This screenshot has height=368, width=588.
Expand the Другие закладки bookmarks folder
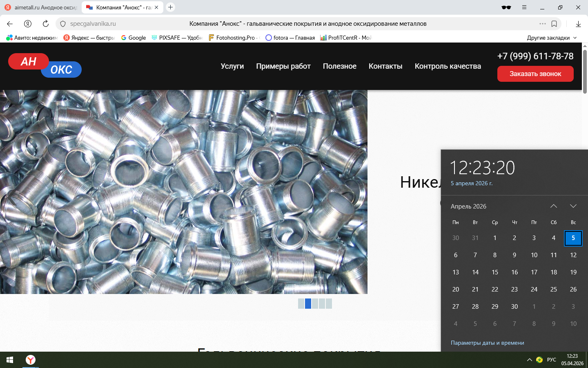[552, 38]
